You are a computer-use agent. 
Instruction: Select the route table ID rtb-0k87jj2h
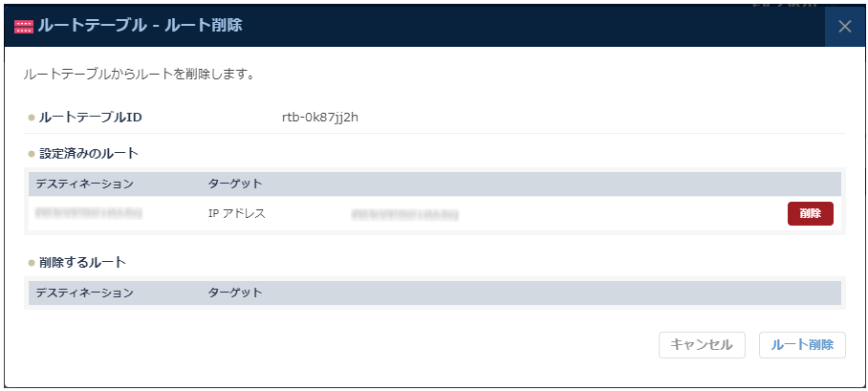320,118
